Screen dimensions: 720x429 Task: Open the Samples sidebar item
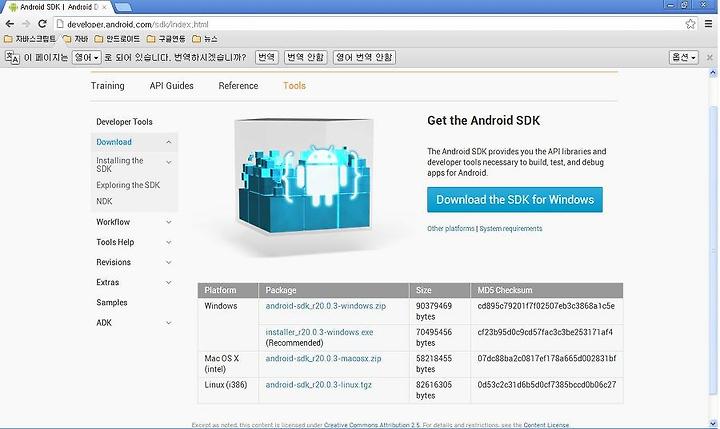112,303
